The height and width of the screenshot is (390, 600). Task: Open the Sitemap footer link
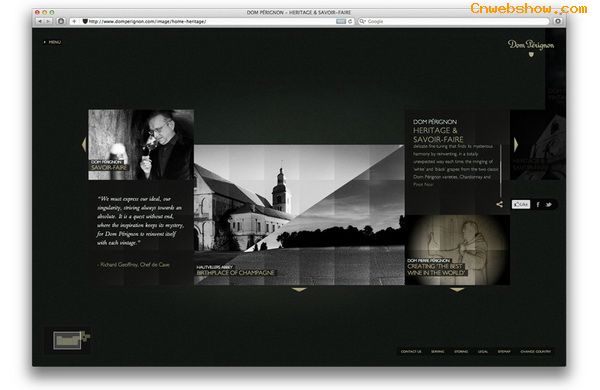(x=504, y=351)
